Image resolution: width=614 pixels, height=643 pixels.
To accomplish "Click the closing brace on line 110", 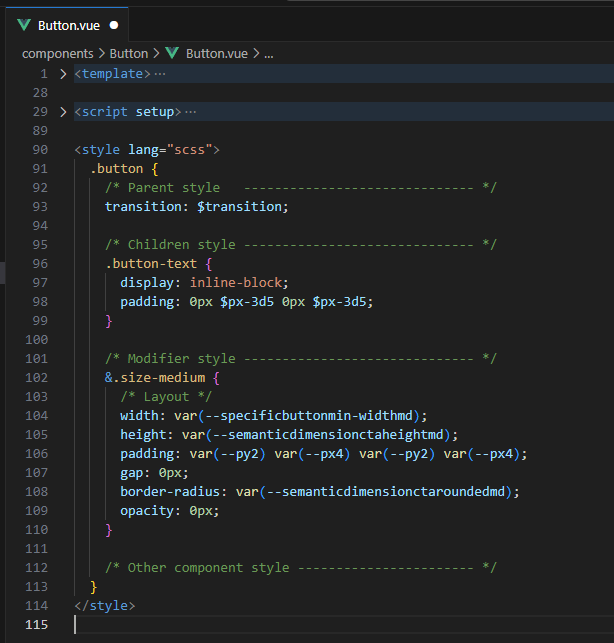I will tap(109, 530).
